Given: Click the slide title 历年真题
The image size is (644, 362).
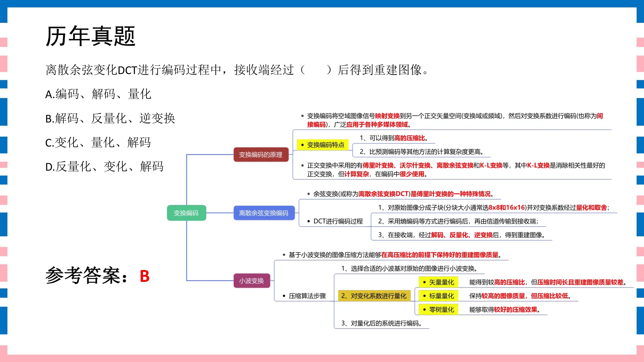Looking at the screenshot, I should coord(90,36).
